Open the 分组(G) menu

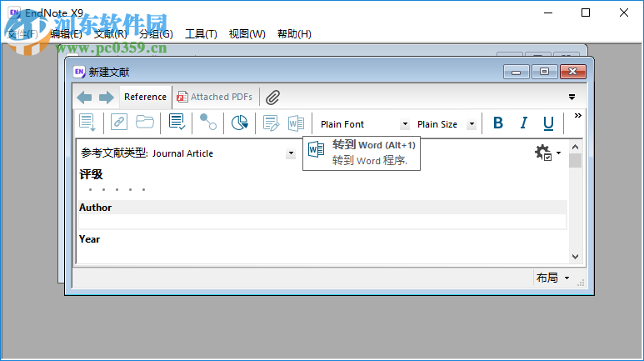[156, 33]
